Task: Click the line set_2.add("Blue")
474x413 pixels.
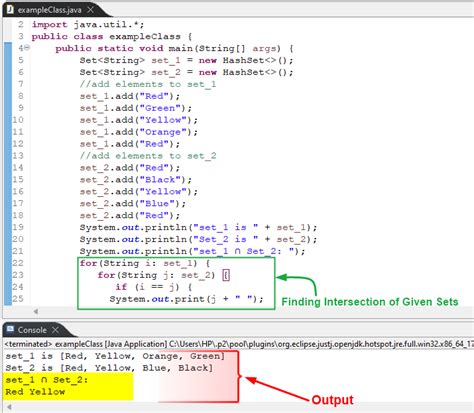Action: point(133,203)
